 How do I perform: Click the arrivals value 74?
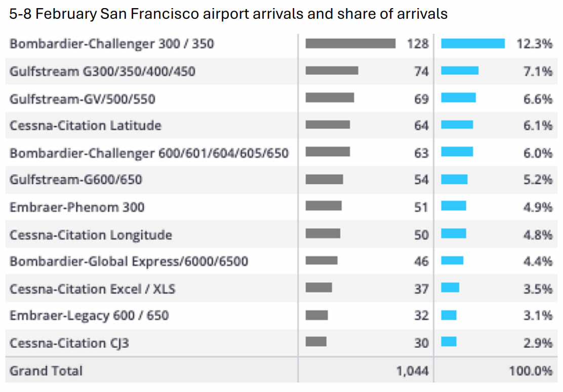point(421,71)
